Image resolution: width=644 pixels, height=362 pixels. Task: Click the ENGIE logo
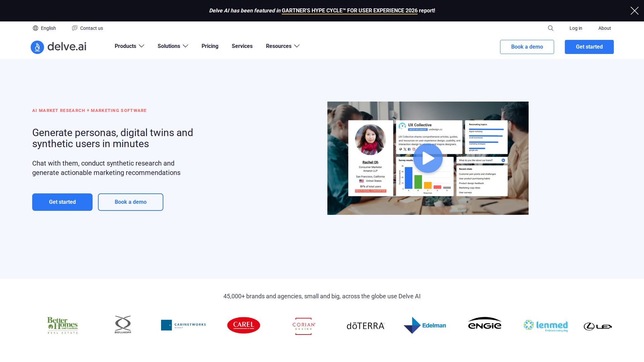485,324
